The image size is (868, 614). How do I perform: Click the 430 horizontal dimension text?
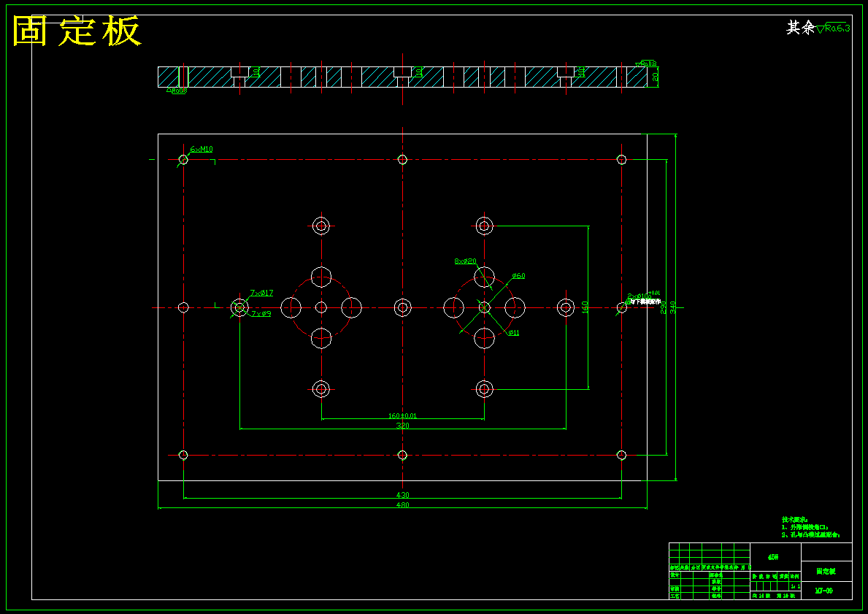click(402, 495)
